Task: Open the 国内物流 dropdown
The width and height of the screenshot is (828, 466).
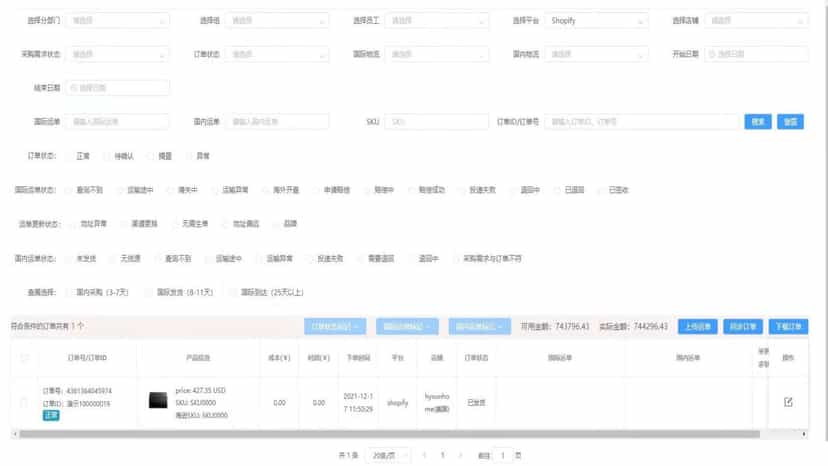Action: 596,54
